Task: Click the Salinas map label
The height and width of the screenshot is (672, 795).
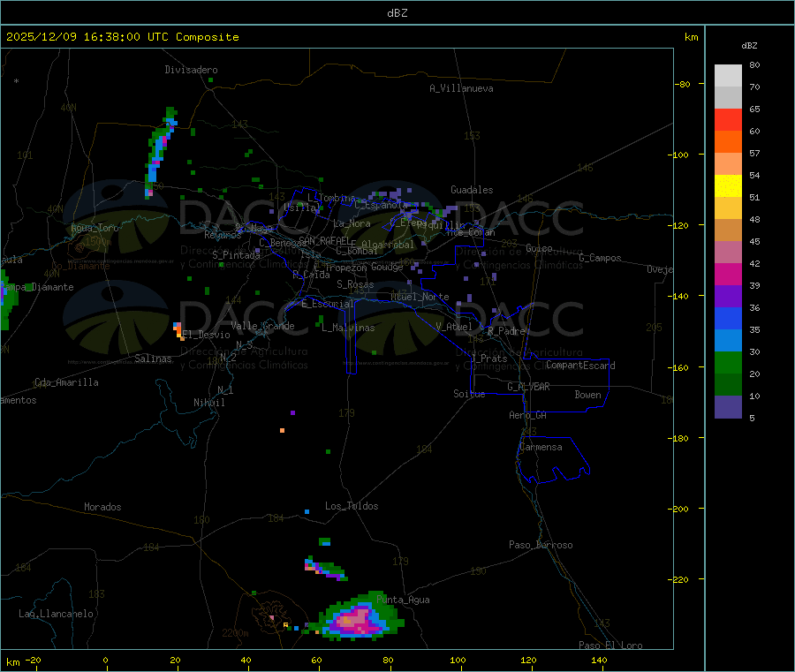Action: point(153,359)
